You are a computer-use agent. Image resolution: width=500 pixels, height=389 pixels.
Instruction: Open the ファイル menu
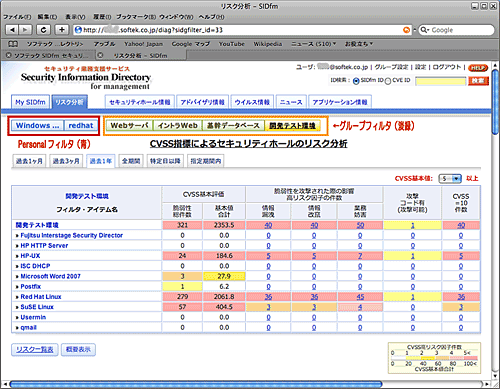[x=17, y=17]
